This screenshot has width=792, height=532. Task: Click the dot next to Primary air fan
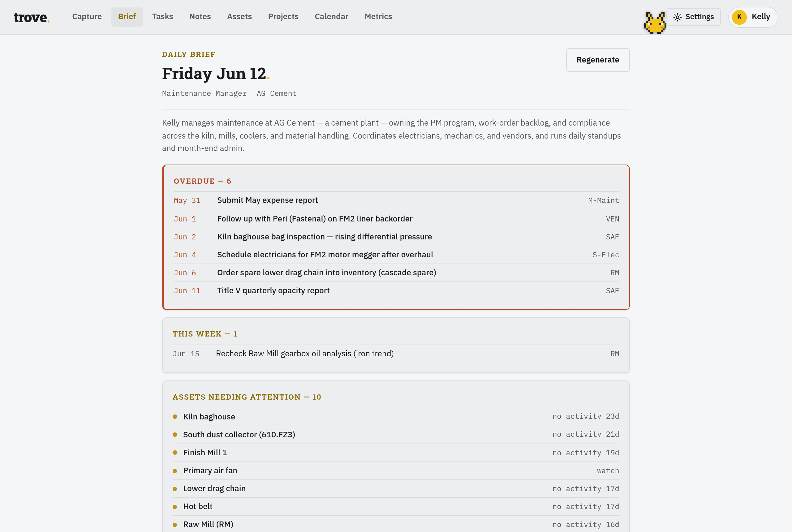175,470
